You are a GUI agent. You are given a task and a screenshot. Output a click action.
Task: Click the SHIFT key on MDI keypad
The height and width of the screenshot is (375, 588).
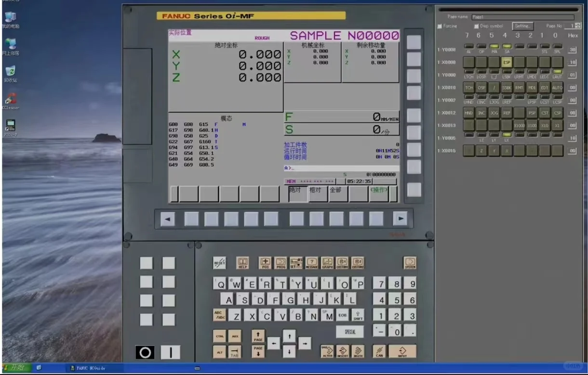tap(358, 315)
